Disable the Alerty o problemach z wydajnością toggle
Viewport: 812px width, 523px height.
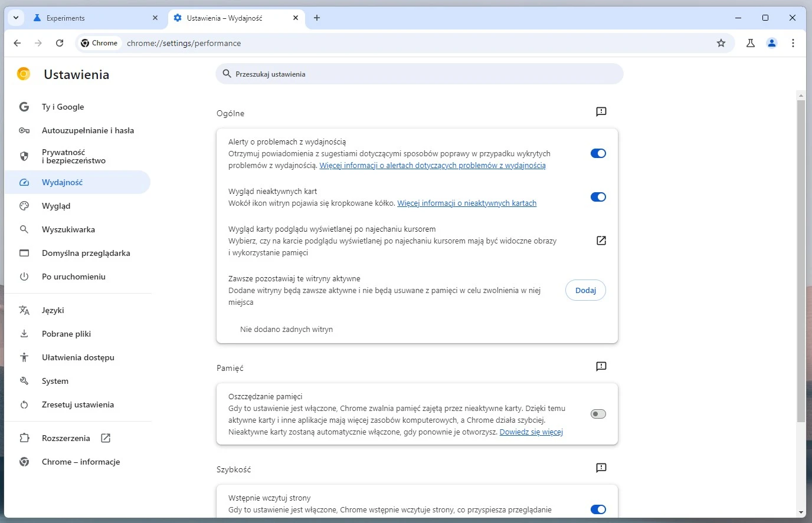[x=598, y=153]
